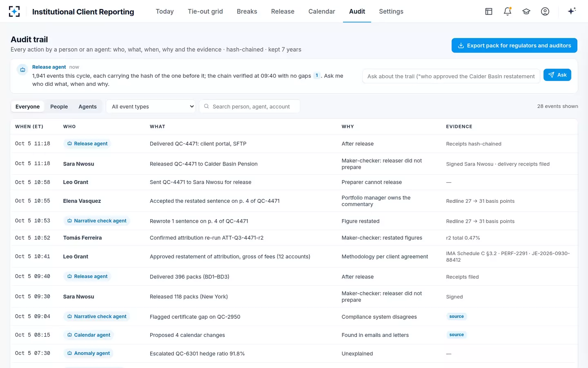Click the app logo icon
Image resolution: width=588 pixels, height=368 pixels.
coord(14,11)
